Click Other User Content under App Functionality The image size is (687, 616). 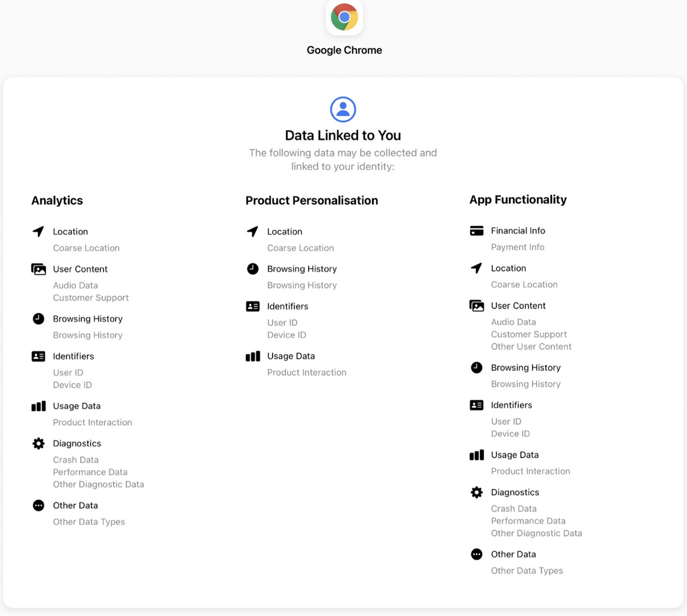[531, 346]
